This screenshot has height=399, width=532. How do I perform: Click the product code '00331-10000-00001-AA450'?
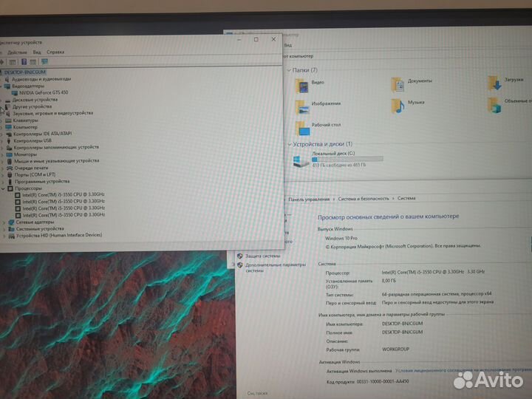[x=383, y=382]
